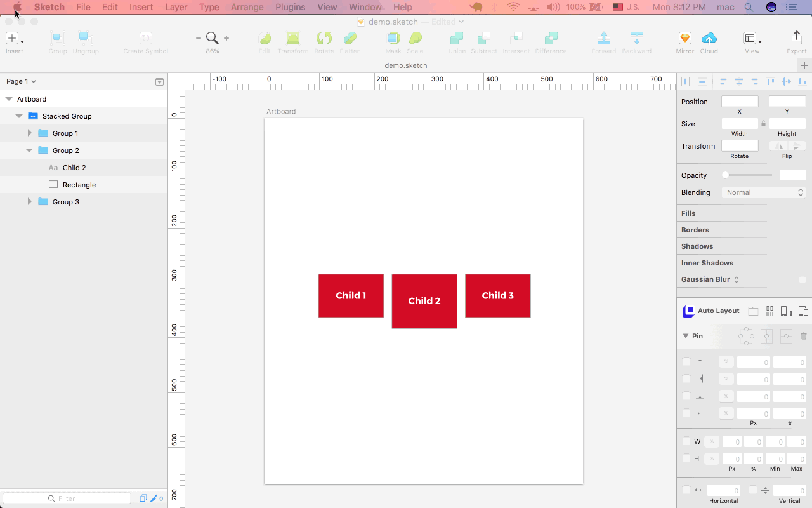The height and width of the screenshot is (508, 812).
Task: Open the Blending mode Normal dropdown
Action: tap(764, 192)
